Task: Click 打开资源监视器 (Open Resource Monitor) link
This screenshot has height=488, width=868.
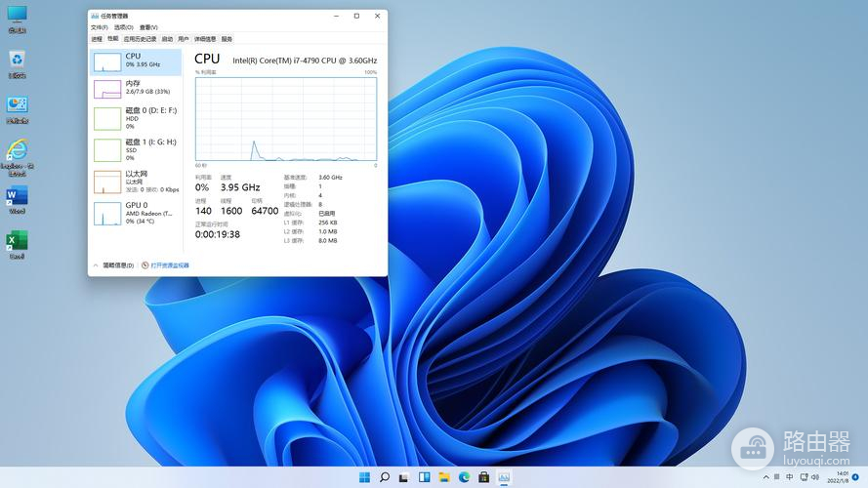Action: (169, 265)
